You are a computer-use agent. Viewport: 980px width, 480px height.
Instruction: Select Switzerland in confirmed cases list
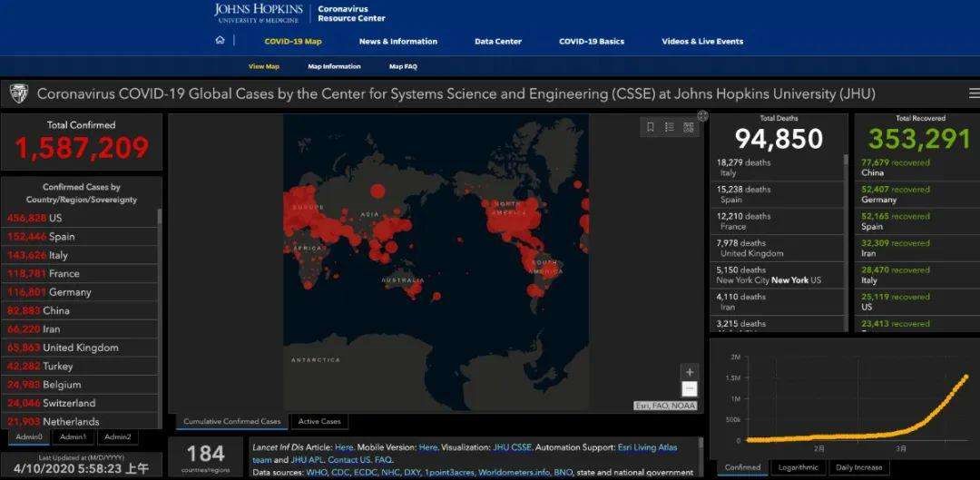79,403
